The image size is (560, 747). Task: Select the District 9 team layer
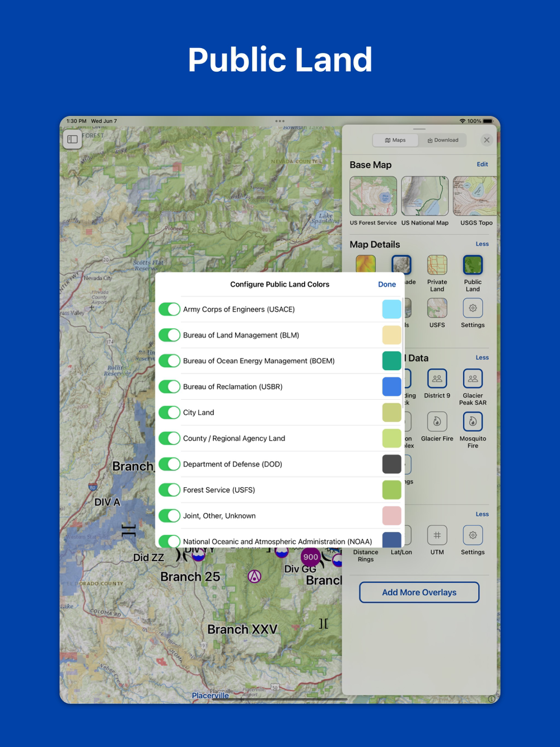point(437,379)
